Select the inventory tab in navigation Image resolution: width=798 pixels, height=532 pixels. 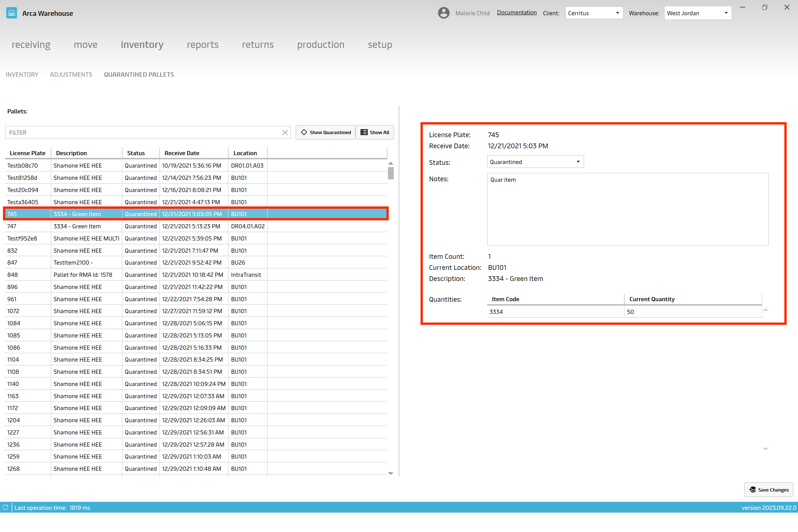142,45
